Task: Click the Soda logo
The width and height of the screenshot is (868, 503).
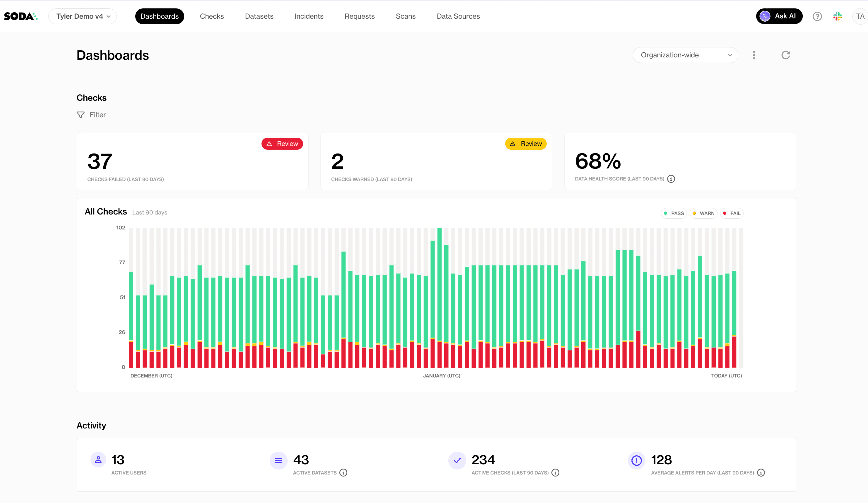Action: (x=21, y=16)
